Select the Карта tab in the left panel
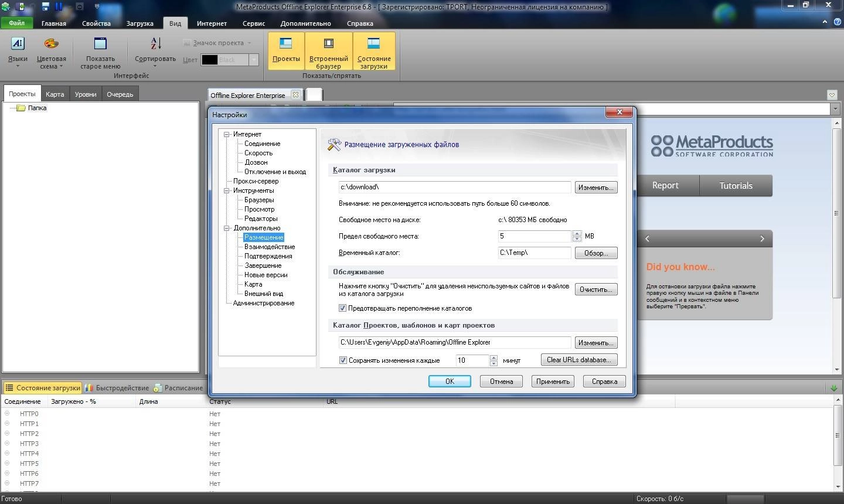Image resolution: width=844 pixels, height=504 pixels. coord(55,94)
